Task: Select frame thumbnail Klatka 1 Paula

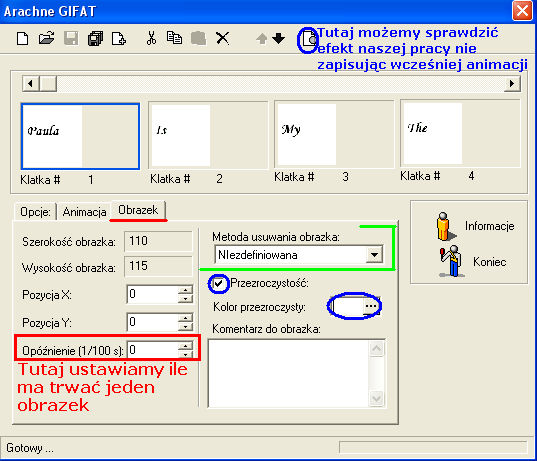Action: tap(80, 136)
